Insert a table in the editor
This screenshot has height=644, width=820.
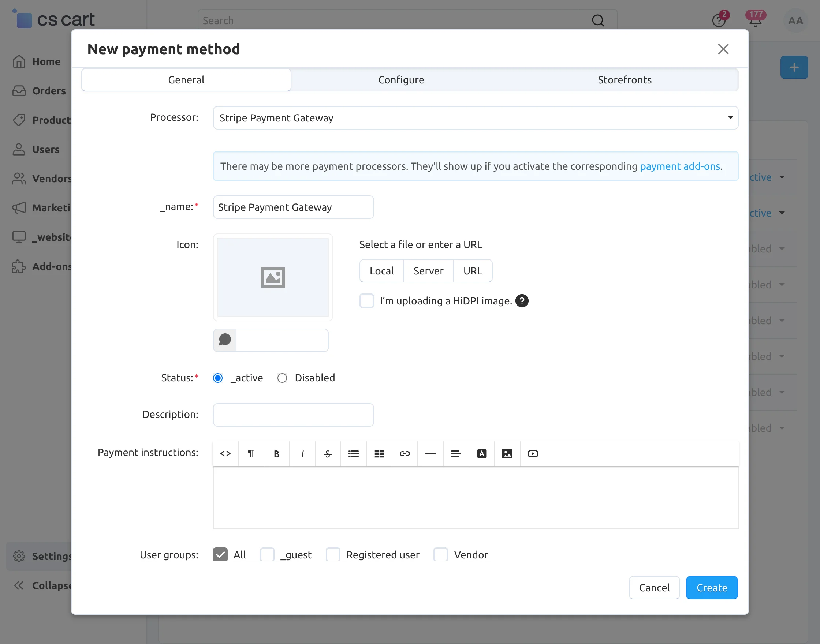pyautogui.click(x=379, y=454)
